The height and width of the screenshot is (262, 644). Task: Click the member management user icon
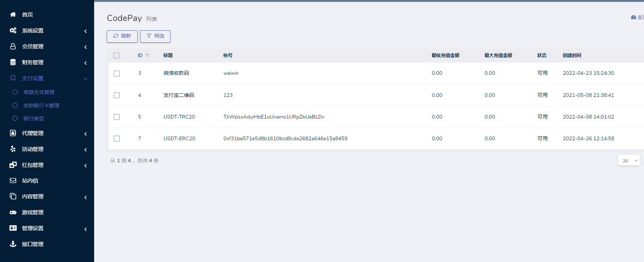(x=13, y=46)
